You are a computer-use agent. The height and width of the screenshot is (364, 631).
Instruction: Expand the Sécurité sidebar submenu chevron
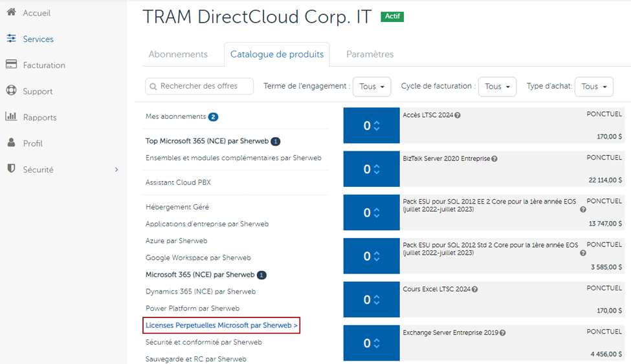116,170
